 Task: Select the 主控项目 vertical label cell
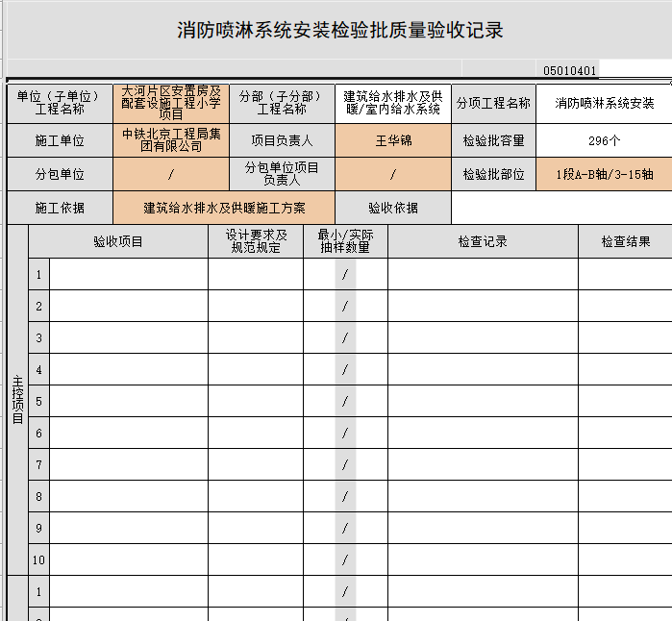(x=17, y=400)
